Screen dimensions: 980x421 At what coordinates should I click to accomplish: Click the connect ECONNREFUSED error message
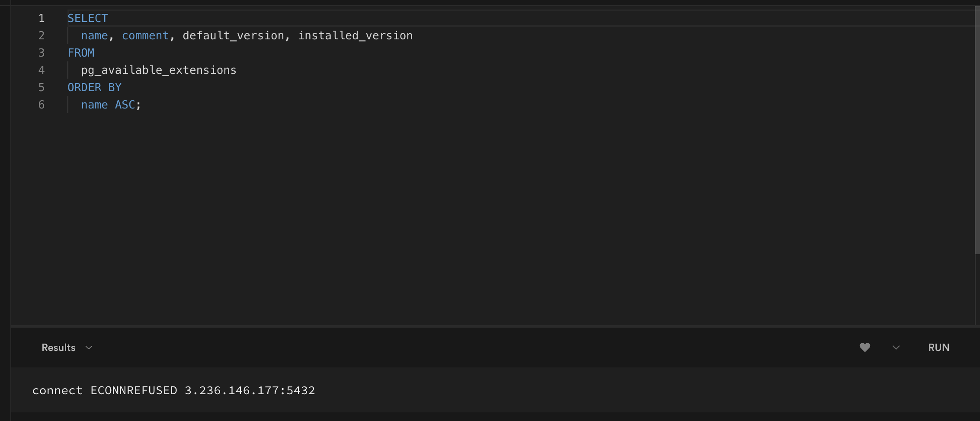pyautogui.click(x=173, y=390)
